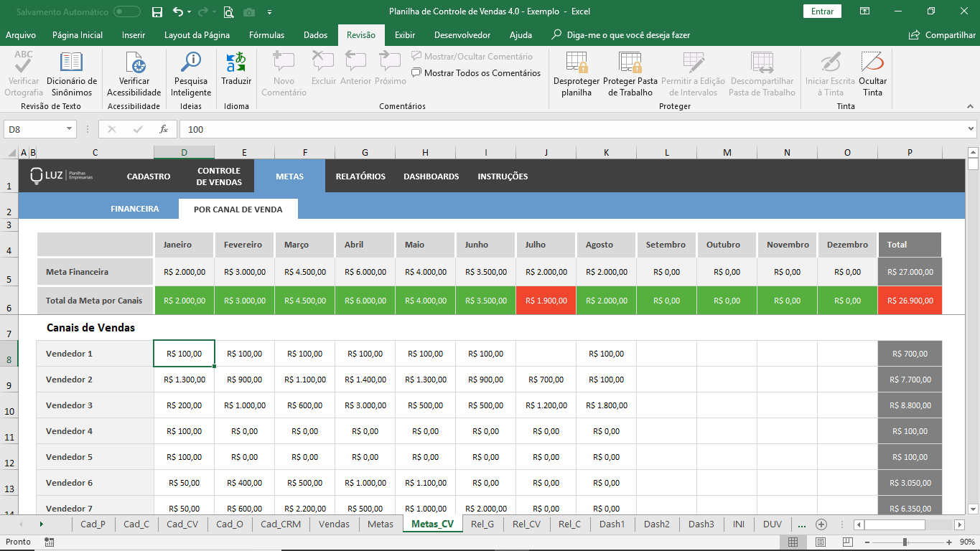Viewport: 980px width, 551px height.
Task: Click the sheet tab scroll right arrow
Action: 41,524
